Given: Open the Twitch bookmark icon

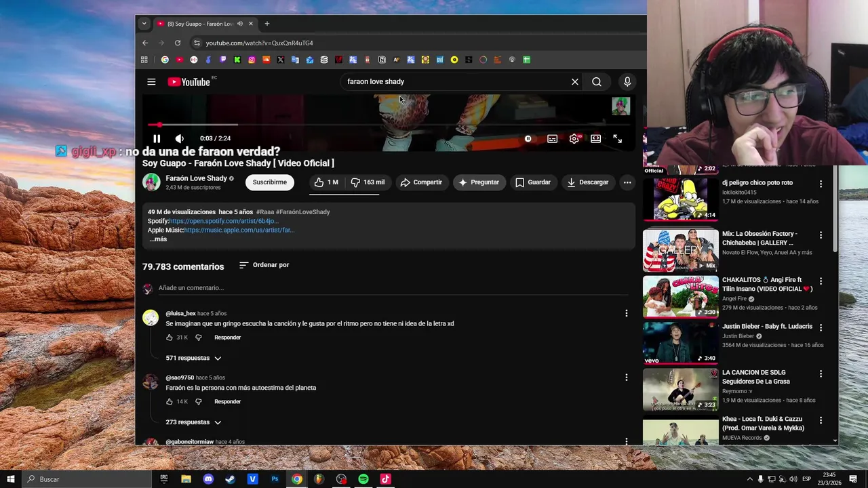Looking at the screenshot, I should 223,60.
